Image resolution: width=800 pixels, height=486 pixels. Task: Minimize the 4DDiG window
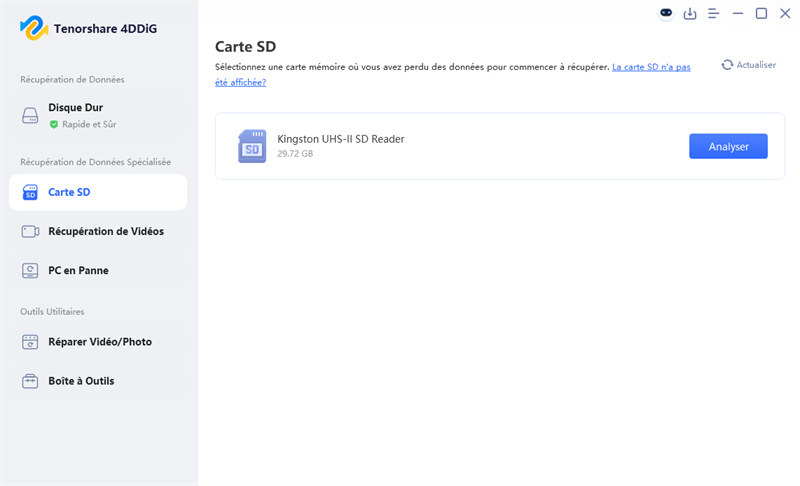(738, 13)
